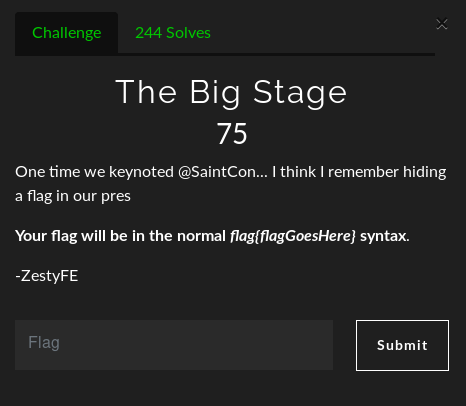Viewport: 466px width, 406px height.
Task: Click the 'Flag' placeholder text
Action: (x=44, y=343)
